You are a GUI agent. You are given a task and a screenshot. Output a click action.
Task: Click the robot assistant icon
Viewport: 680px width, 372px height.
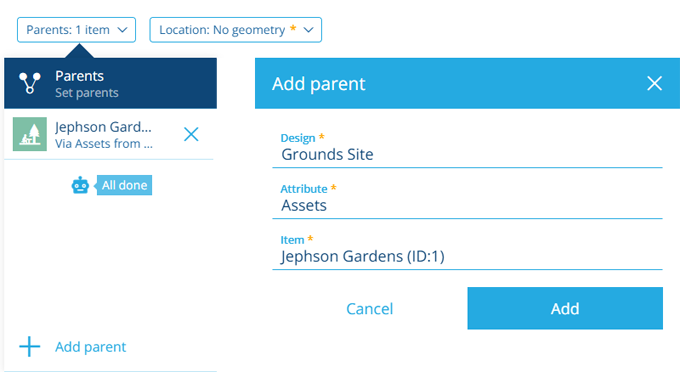click(80, 185)
